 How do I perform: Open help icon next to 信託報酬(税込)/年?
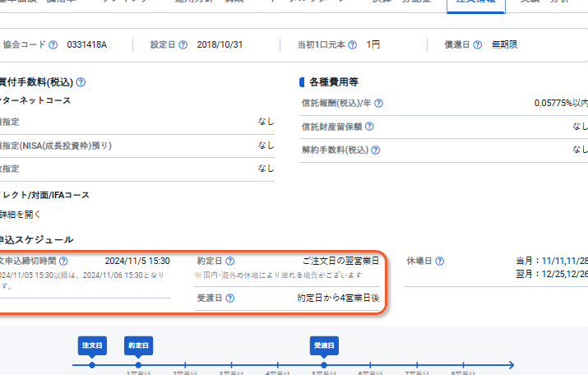(x=379, y=103)
